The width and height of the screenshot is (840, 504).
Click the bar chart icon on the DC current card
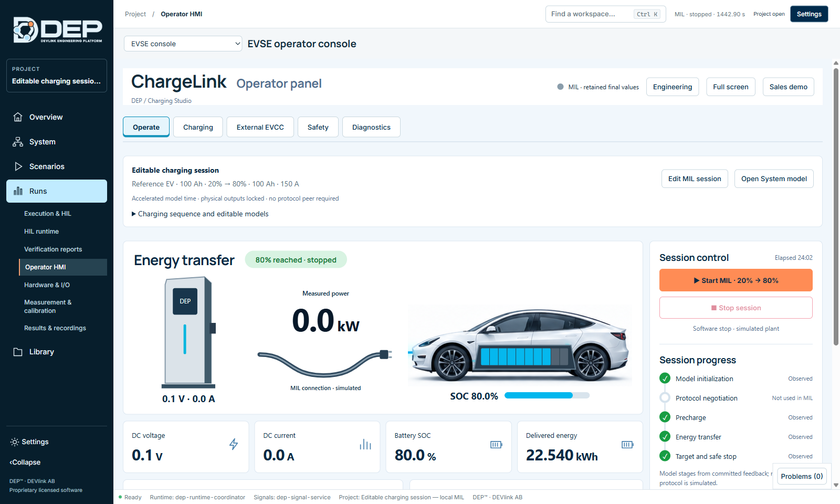[x=365, y=444]
